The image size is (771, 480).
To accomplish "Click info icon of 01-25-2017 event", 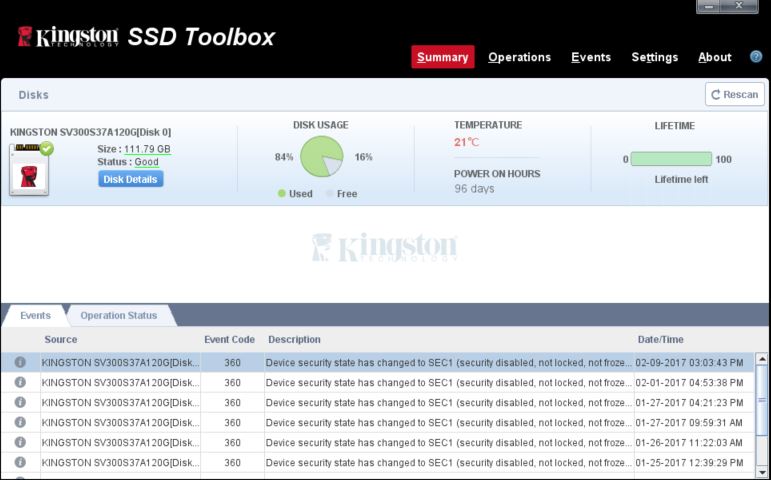I will click(x=20, y=462).
